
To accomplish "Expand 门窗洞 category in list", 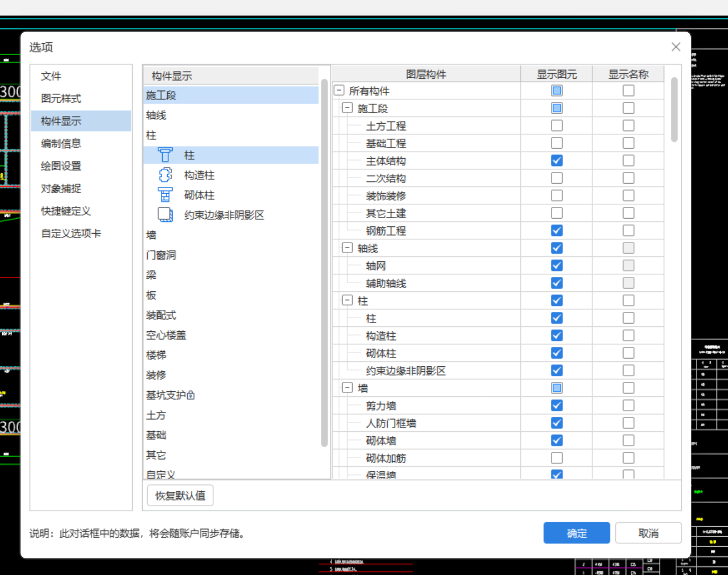I will pyautogui.click(x=161, y=255).
